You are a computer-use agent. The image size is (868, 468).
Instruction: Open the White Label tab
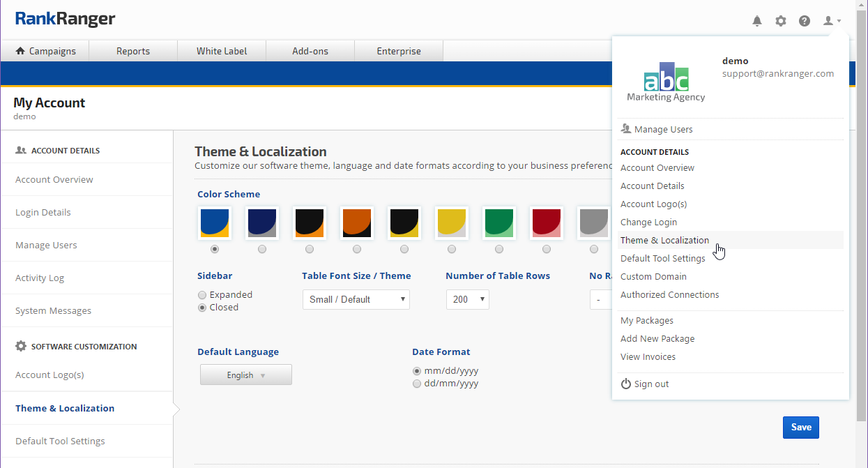222,51
